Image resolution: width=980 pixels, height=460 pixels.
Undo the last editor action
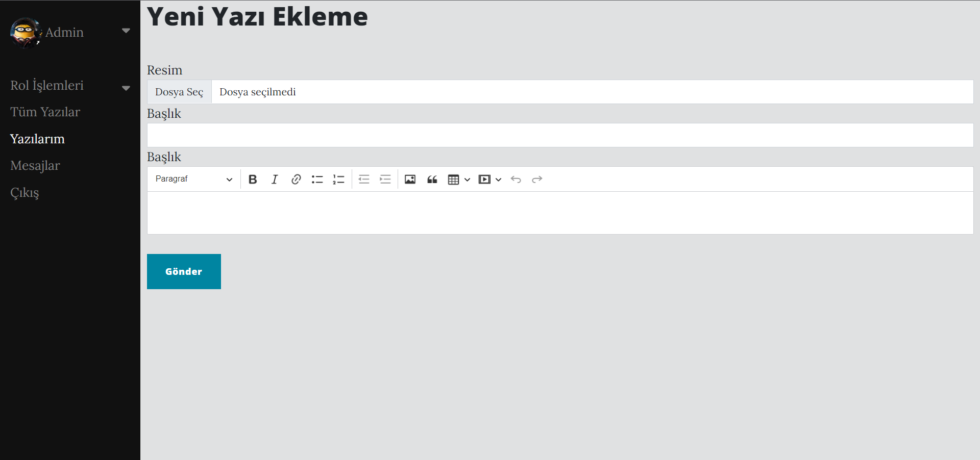(x=516, y=179)
